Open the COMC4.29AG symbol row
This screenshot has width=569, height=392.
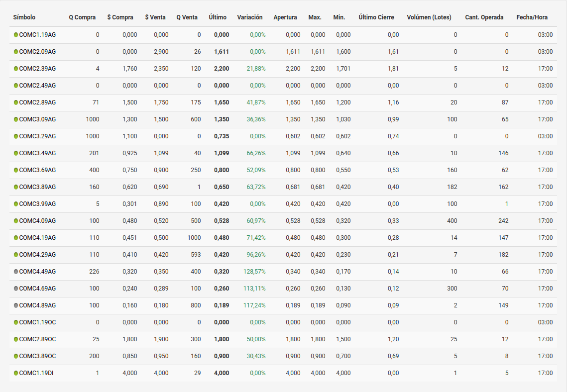pyautogui.click(x=37, y=255)
